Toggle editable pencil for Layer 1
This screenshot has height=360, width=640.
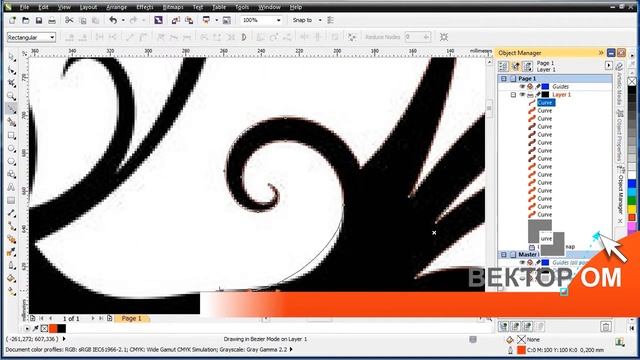pos(538,95)
